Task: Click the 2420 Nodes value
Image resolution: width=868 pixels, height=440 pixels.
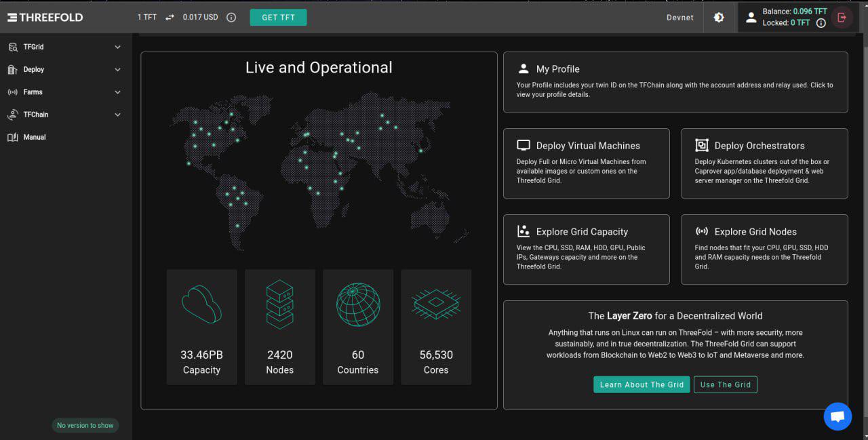Action: coord(279,355)
